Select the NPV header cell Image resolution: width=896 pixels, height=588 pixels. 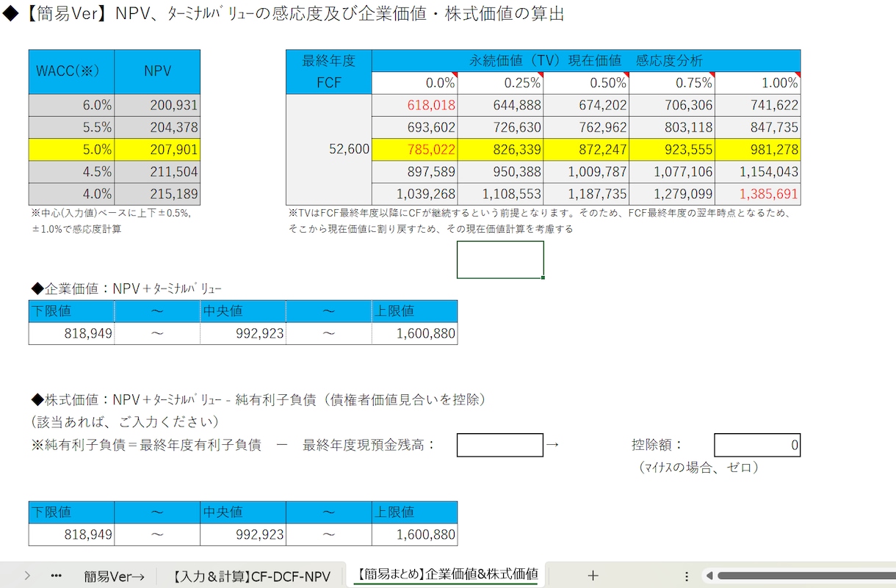pyautogui.click(x=157, y=72)
